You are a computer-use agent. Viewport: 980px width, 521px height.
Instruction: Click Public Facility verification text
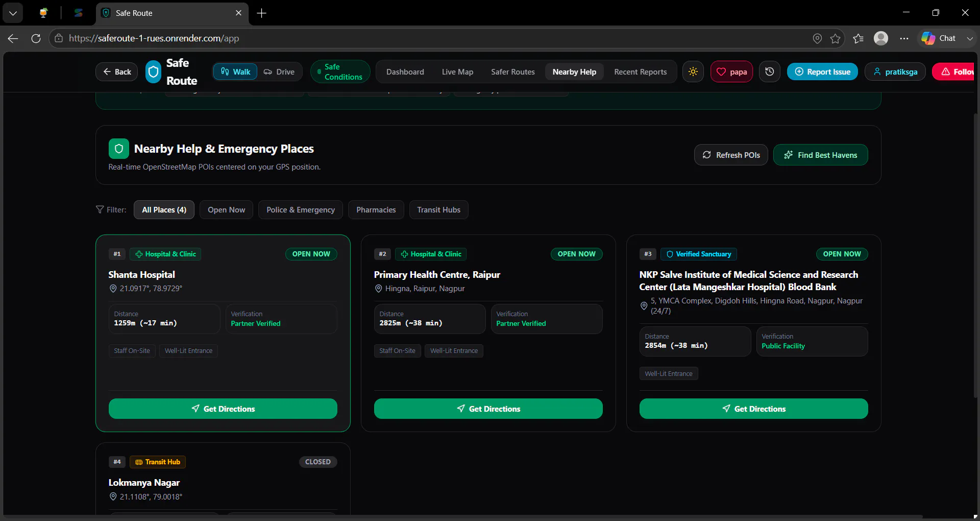pos(783,346)
